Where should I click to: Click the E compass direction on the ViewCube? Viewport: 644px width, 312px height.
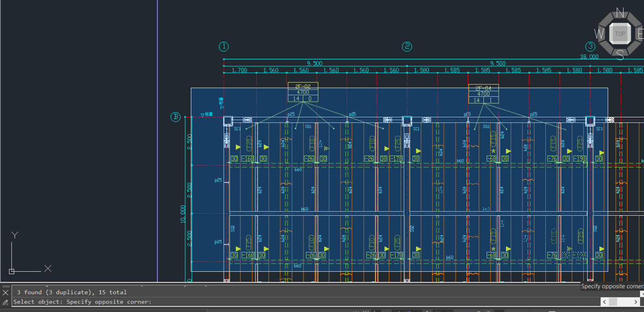pyautogui.click(x=640, y=34)
